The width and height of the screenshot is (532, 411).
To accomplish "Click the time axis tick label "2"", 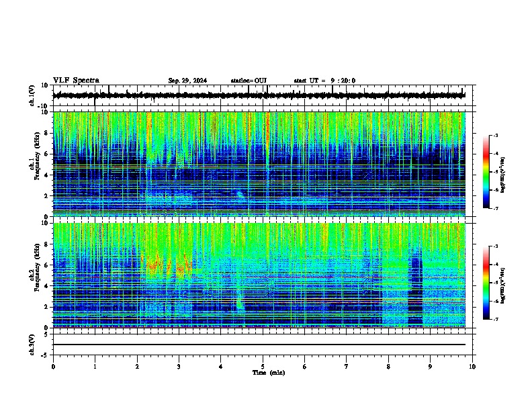I will (137, 367).
